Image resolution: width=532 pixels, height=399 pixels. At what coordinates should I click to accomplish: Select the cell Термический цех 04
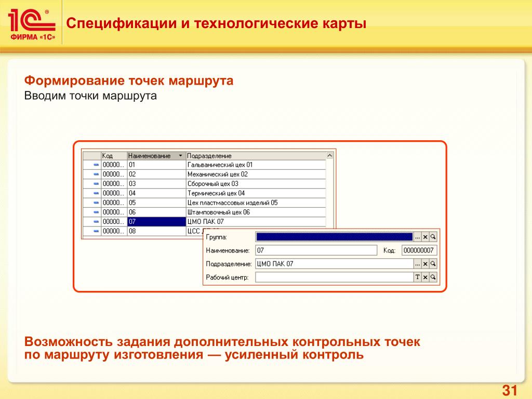[256, 193]
